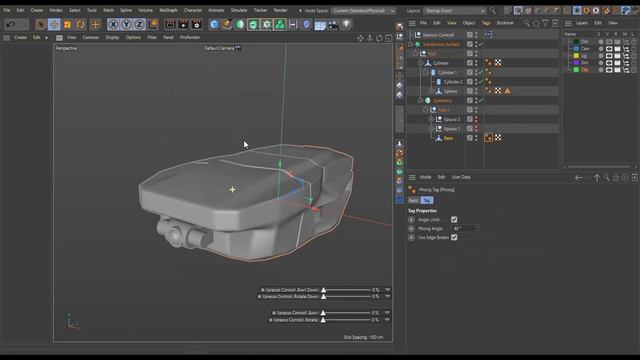Adjust the Bowl Down slider handle
This screenshot has width=640, height=360.
tap(323, 290)
